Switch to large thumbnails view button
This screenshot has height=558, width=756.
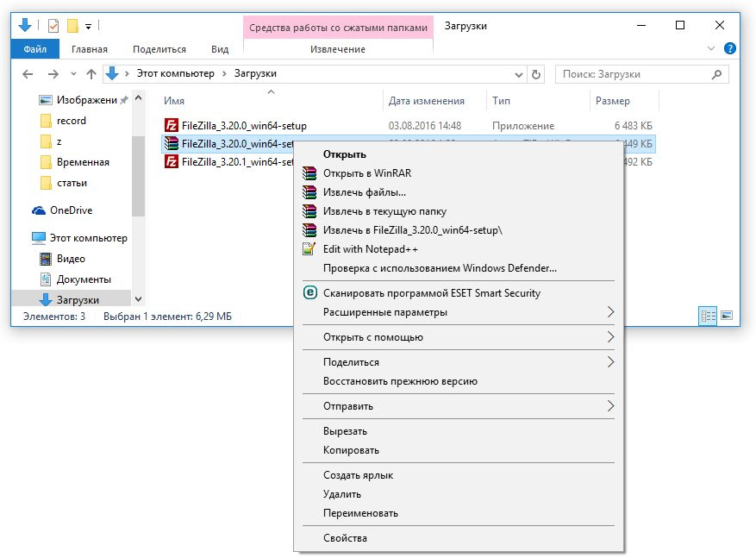click(x=727, y=316)
